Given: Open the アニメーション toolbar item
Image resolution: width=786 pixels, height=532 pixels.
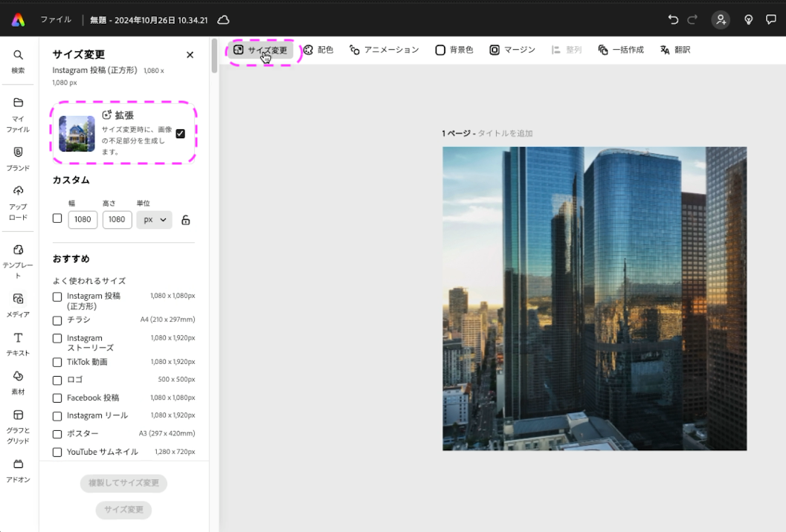Looking at the screenshot, I should 384,50.
